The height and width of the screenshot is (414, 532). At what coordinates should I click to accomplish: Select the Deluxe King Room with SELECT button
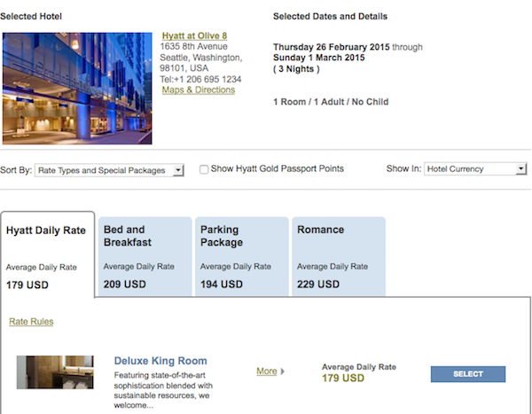pos(468,374)
